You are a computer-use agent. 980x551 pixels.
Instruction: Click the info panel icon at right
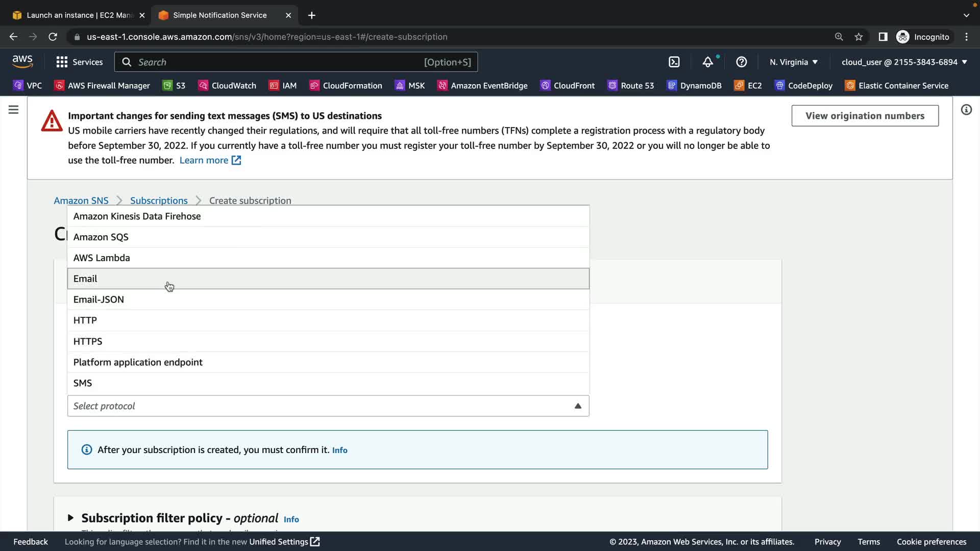point(966,110)
